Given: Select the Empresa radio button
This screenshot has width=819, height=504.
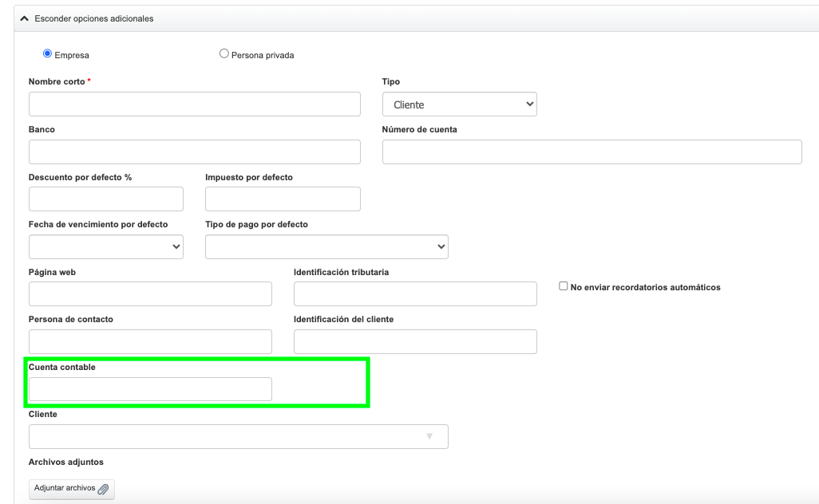Looking at the screenshot, I should coord(46,54).
